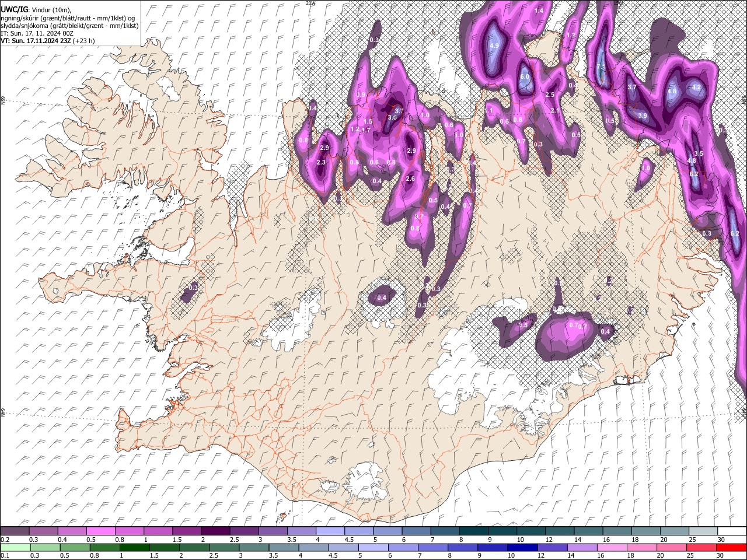This screenshot has height=560, width=747.
Task: Pick the dark green 1–1.5 swatch in the lower legend row
Action: click(134, 547)
